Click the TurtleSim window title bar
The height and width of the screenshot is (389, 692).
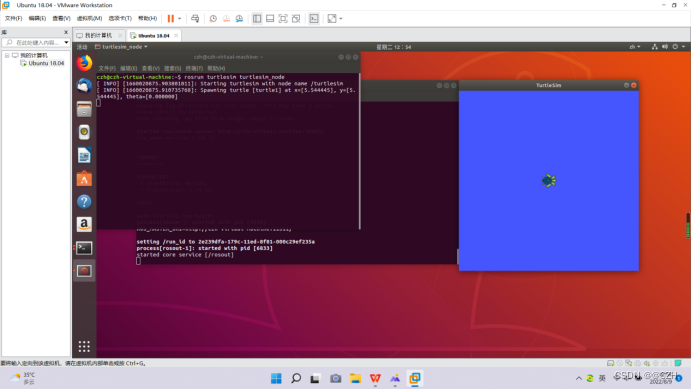tap(548, 85)
